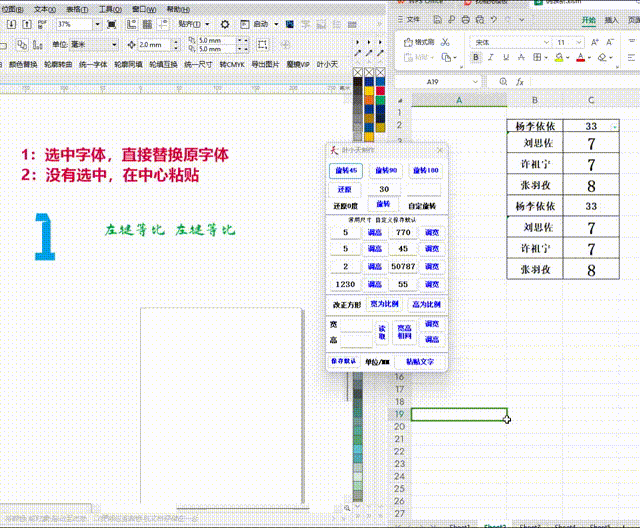This screenshot has height=528, width=640.
Task: Toggle Underline in WPS ribbon
Action: pos(506,58)
